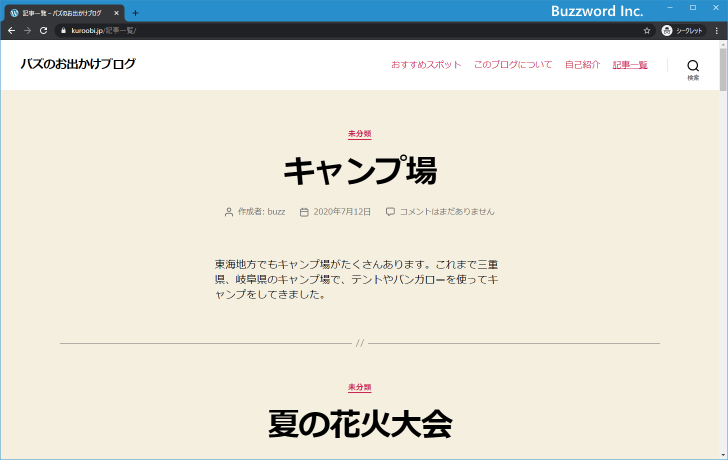Click 未分類 category above キャンプ場
This screenshot has height=460, width=728.
pyautogui.click(x=360, y=134)
